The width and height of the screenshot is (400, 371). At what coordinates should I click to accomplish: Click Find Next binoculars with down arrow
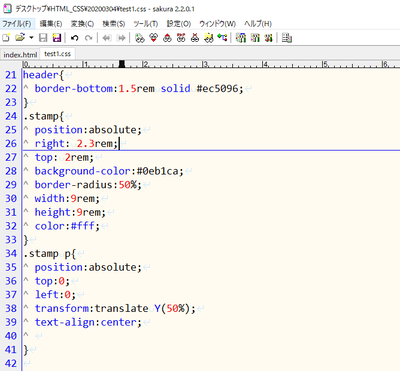pyautogui.click(x=153, y=38)
